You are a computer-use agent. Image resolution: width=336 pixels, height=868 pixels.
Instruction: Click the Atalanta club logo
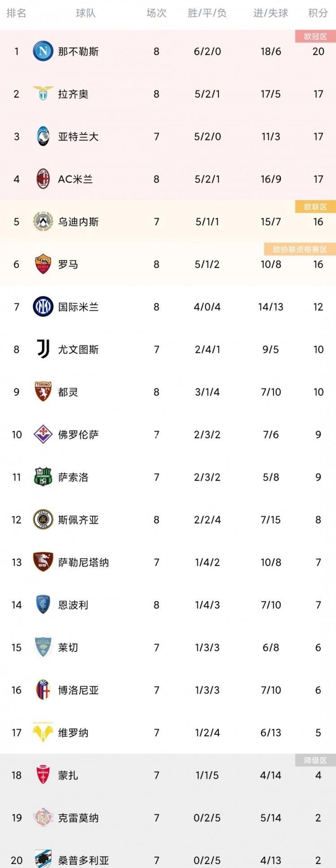tap(43, 136)
